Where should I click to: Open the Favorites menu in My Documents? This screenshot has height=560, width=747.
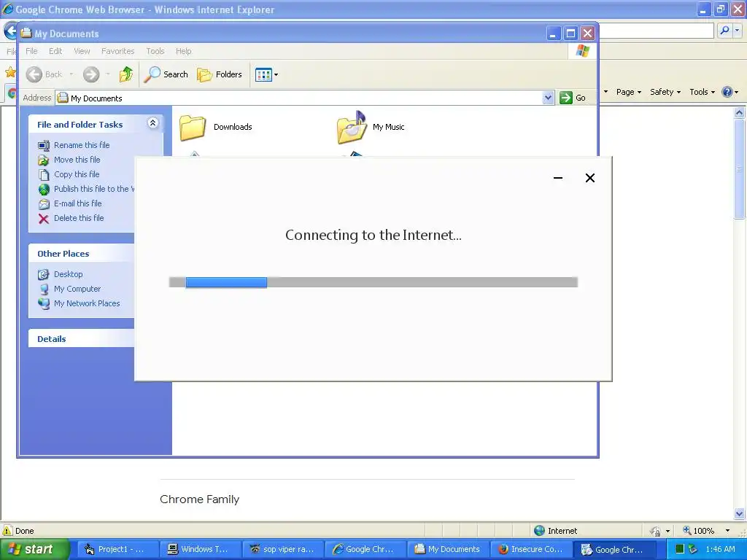[117, 51]
